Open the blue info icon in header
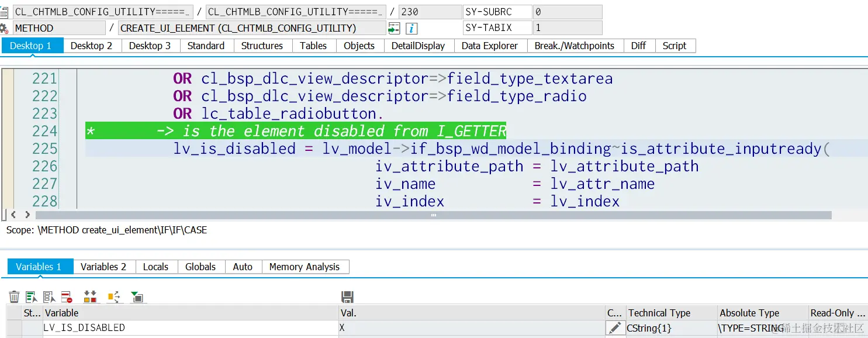Screen dimensions: 868x338 (x=411, y=28)
